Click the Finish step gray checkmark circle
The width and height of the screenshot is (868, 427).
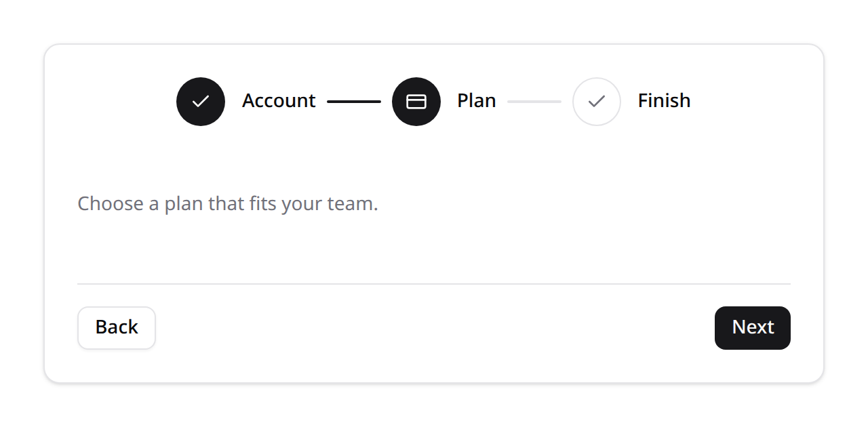coord(597,102)
